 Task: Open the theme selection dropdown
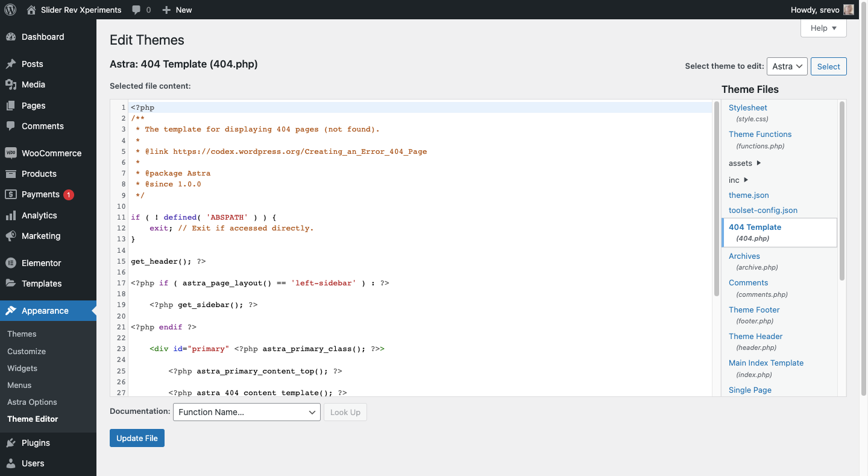pos(787,66)
